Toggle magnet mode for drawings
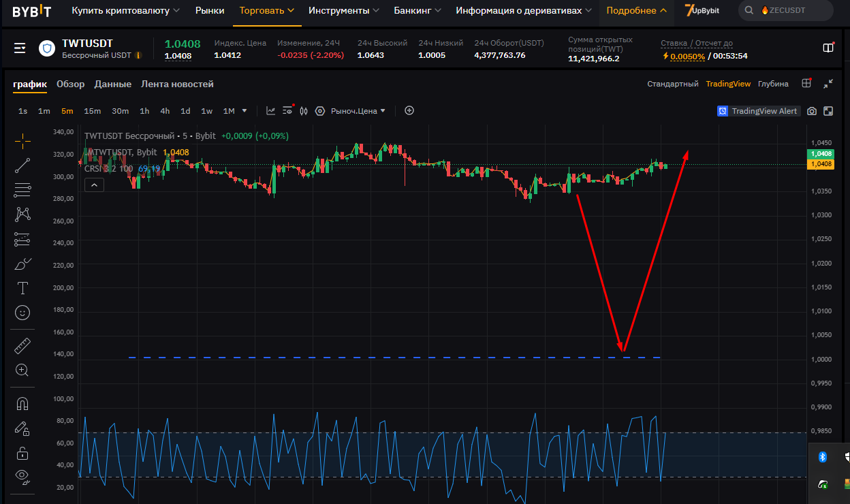The width and height of the screenshot is (850, 504). point(22,403)
